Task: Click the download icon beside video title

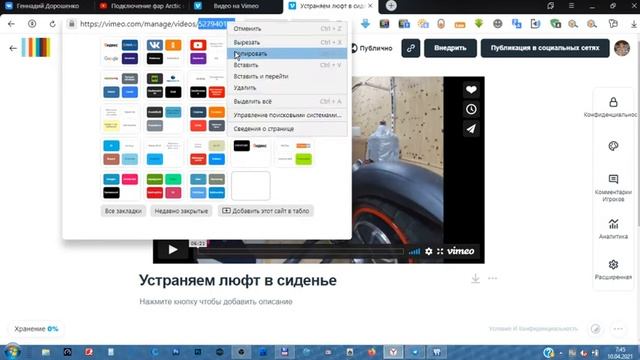Action: (x=476, y=278)
